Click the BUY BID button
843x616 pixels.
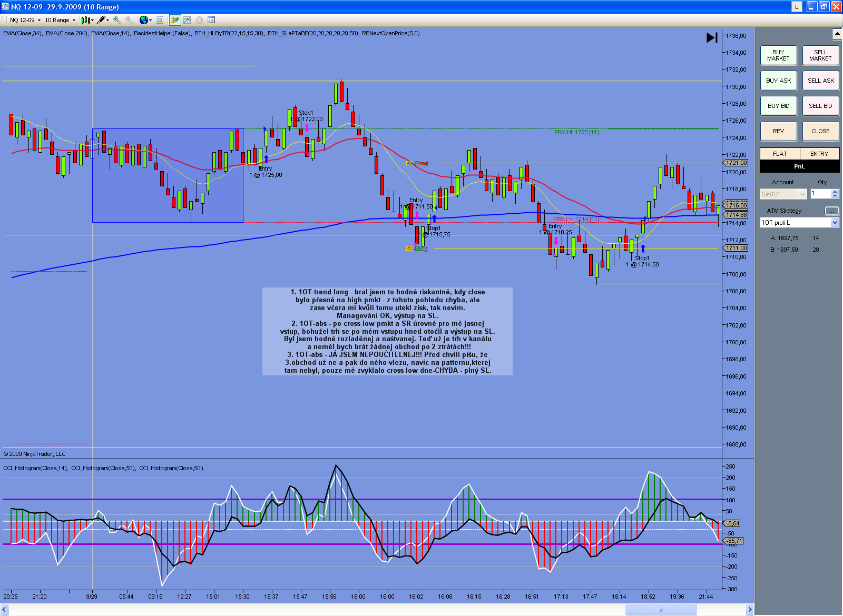tap(778, 106)
